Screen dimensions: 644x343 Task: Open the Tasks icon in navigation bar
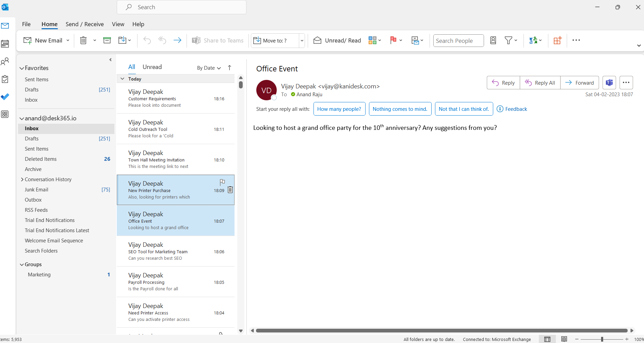coord(5,79)
